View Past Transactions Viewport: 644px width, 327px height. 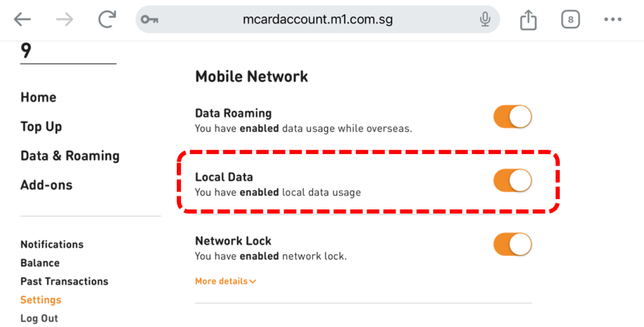tap(64, 282)
